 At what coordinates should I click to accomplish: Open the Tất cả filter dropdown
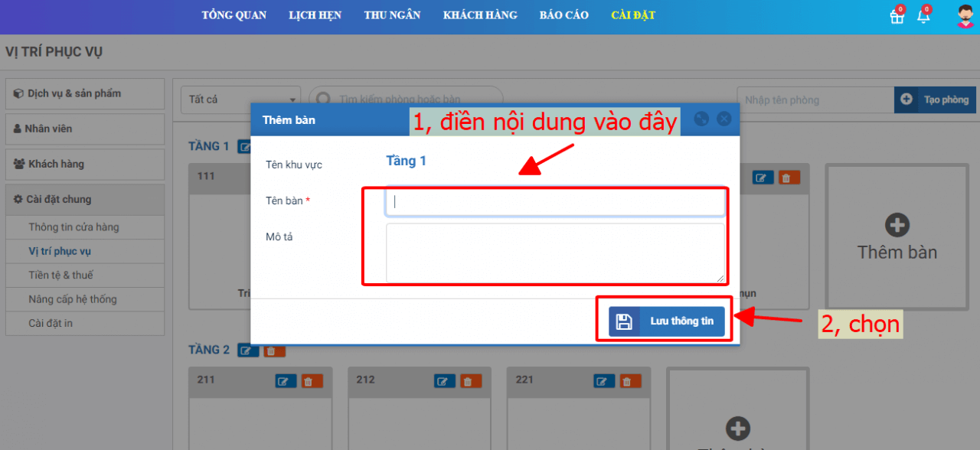(x=240, y=99)
